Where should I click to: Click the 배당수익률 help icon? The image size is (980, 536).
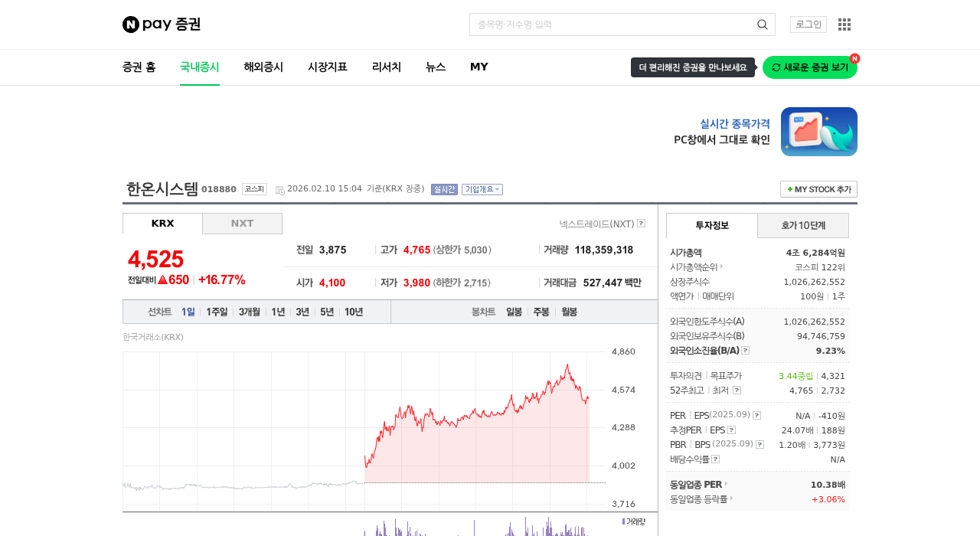point(715,459)
